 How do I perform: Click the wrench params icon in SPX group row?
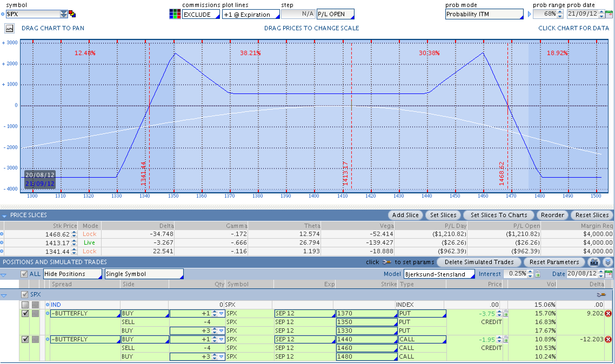(601, 295)
